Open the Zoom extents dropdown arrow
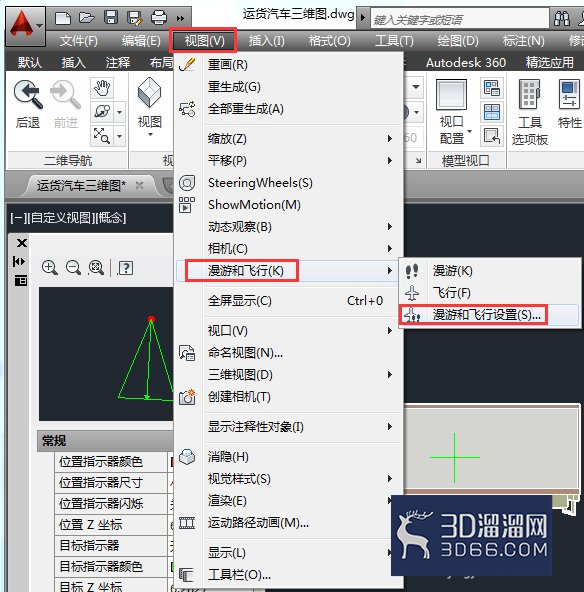Image resolution: width=584 pixels, height=592 pixels. click(x=120, y=136)
